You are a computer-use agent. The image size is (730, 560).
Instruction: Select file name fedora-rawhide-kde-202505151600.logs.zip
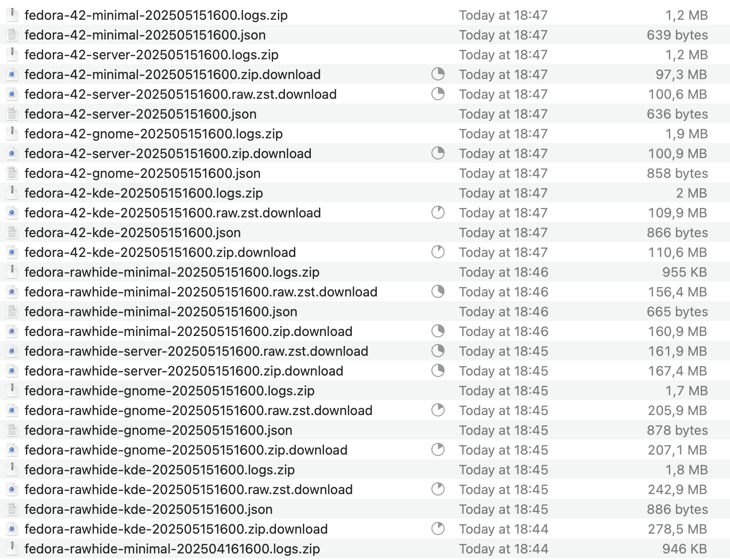point(160,470)
